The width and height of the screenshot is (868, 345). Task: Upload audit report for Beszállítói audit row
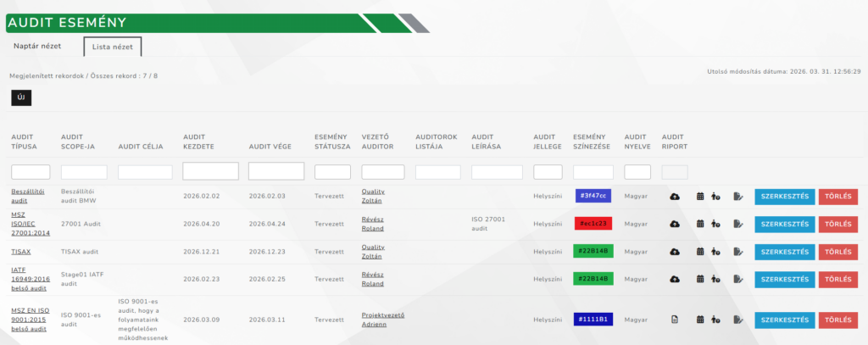[674, 196]
